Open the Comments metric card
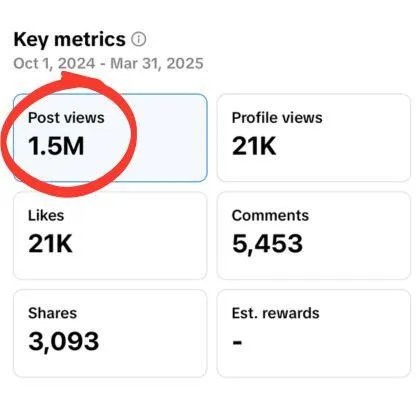Image resolution: width=420 pixels, height=420 pixels. pos(314,235)
